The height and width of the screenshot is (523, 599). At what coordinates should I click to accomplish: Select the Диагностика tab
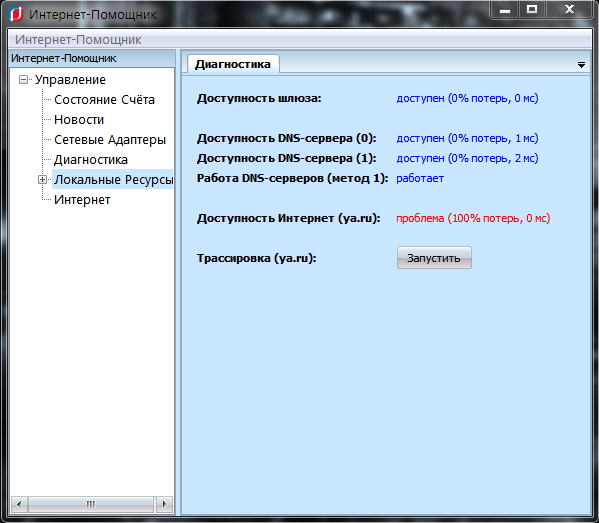pos(233,64)
